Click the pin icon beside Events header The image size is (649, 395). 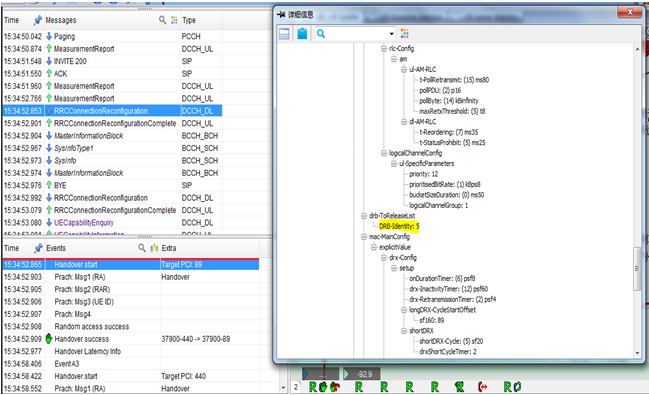click(38, 248)
